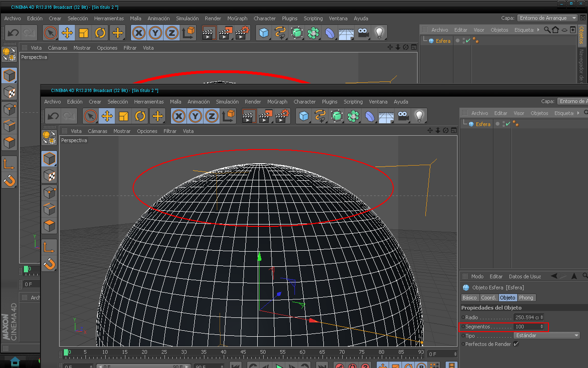
Task: Open Objetos in front window Object Manager
Action: (x=539, y=113)
